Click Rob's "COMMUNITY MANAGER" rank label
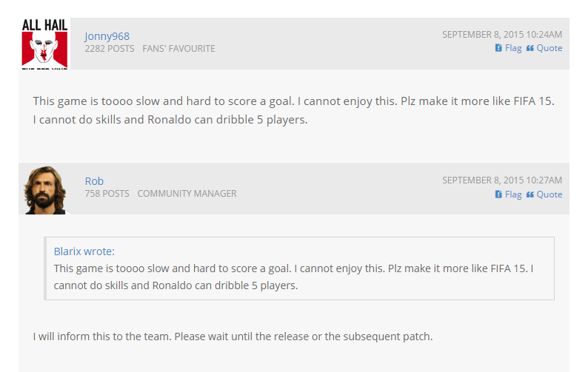The image size is (588, 372). pos(187,194)
